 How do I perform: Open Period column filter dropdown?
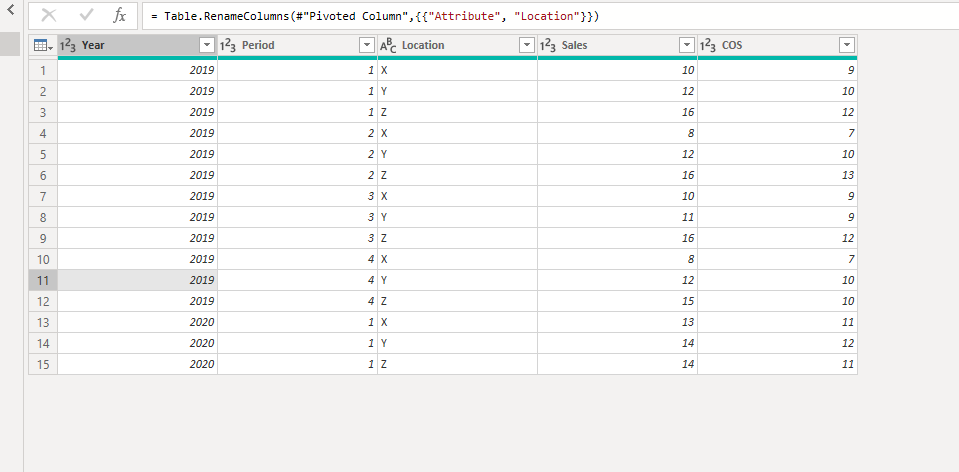[367, 45]
